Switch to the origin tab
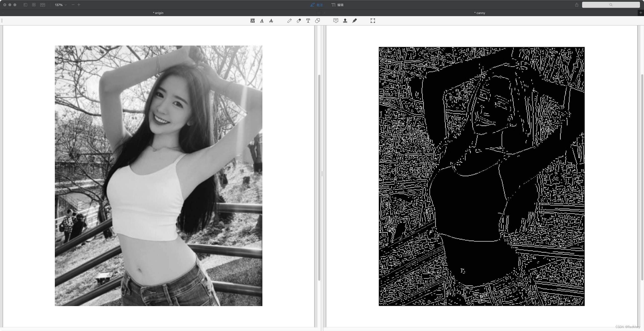 158,13
